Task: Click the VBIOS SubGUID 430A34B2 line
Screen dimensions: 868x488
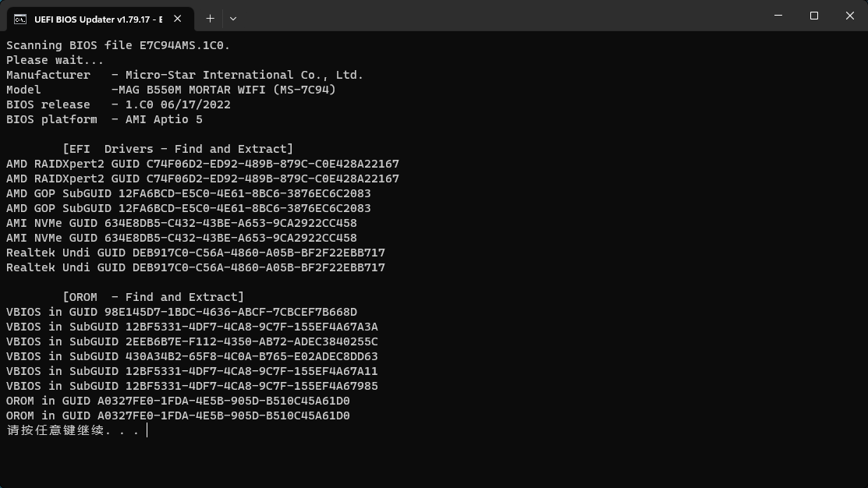Action: tap(192, 356)
